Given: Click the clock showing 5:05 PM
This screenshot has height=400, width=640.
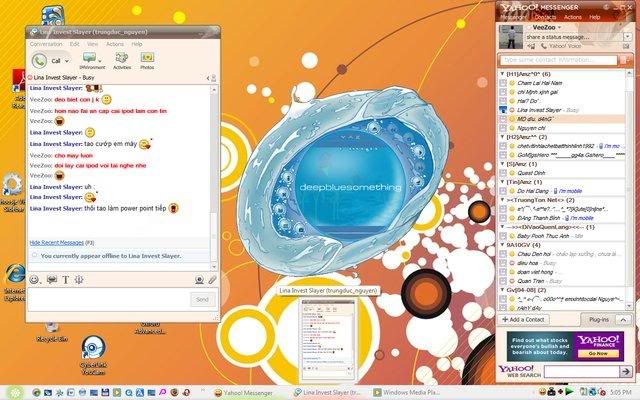Looking at the screenshot, I should [620, 393].
